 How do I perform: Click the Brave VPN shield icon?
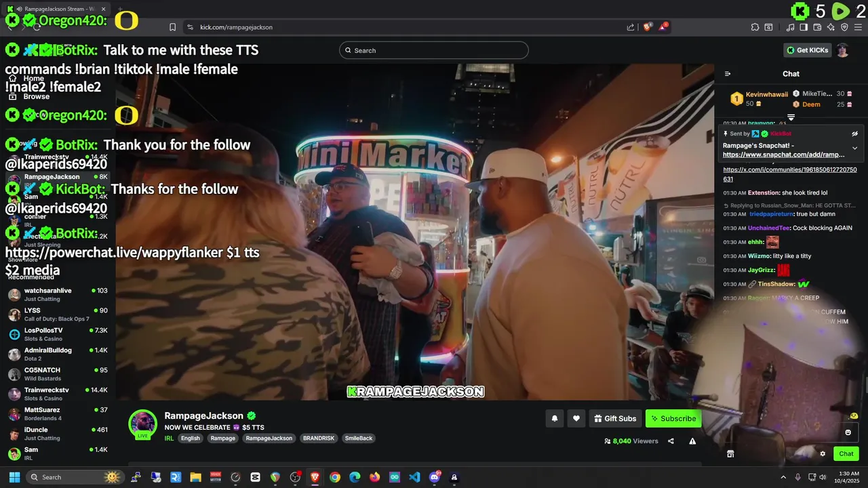point(844,27)
